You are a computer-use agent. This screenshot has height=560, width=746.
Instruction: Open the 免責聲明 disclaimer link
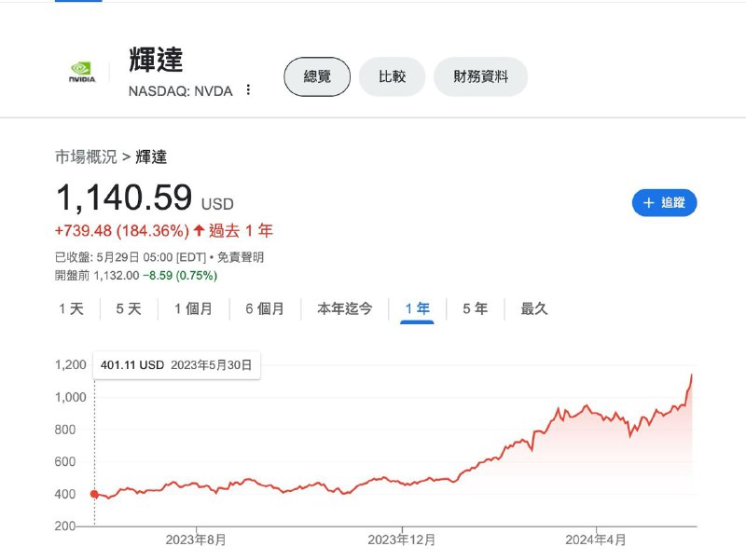click(241, 257)
